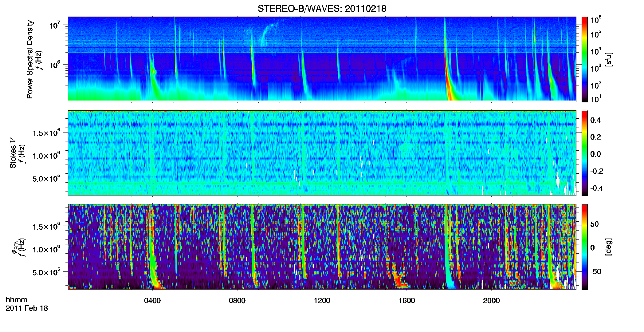The height and width of the screenshot is (332, 644).
Task: Click the 0.0 tick on the Stokes V color bar
Action: pyautogui.click(x=595, y=154)
